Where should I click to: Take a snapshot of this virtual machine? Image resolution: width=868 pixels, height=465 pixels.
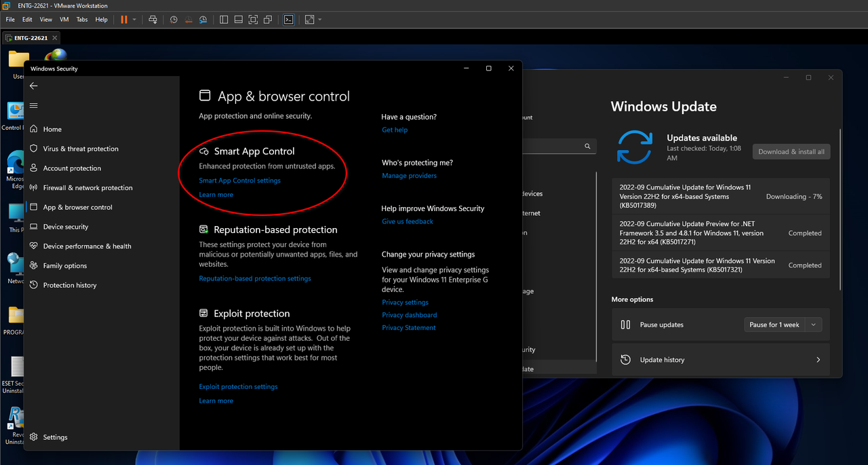tap(174, 20)
